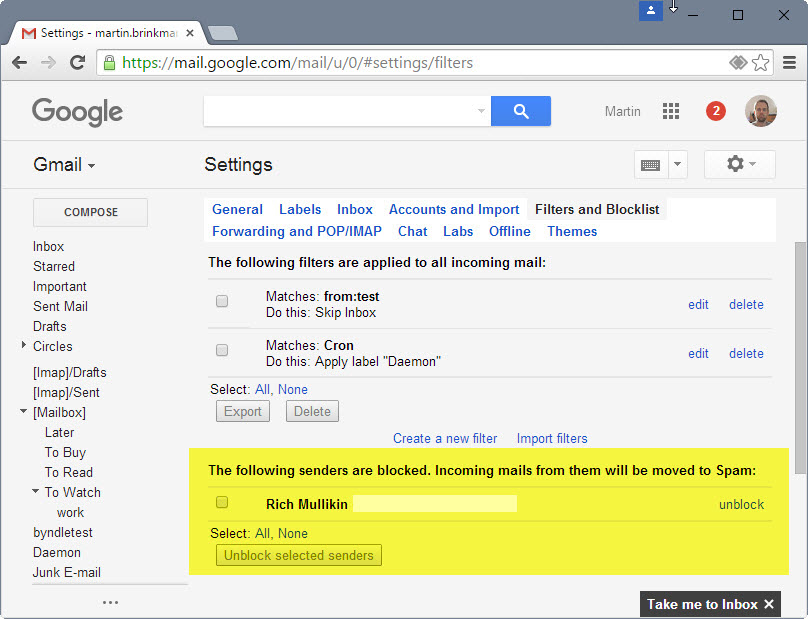This screenshot has height=619, width=808.
Task: Click the browser back arrow
Action: pos(20,63)
